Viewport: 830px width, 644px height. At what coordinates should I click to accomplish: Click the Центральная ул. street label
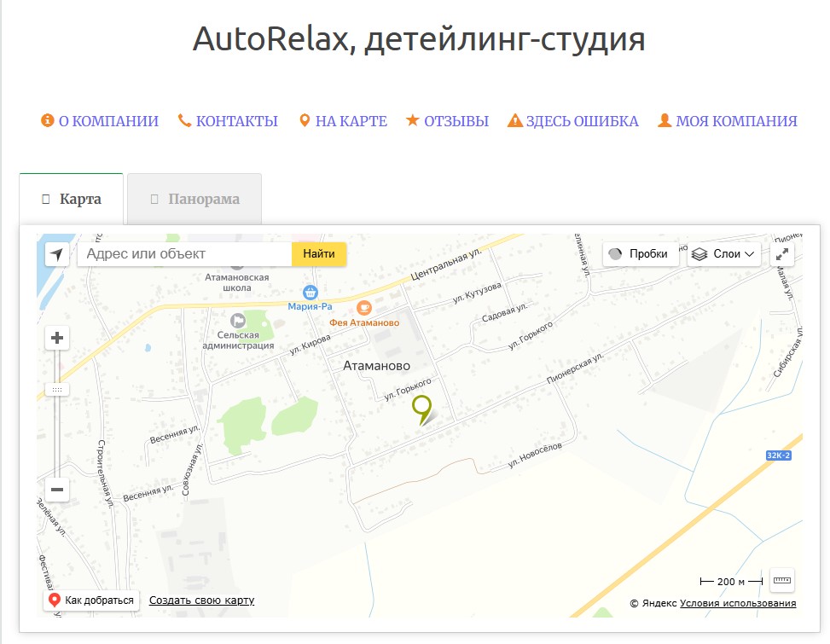coord(446,264)
